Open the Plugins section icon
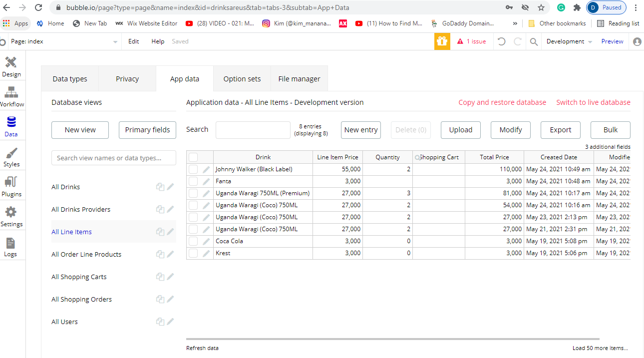This screenshot has height=358, width=644. pyautogui.click(x=11, y=187)
